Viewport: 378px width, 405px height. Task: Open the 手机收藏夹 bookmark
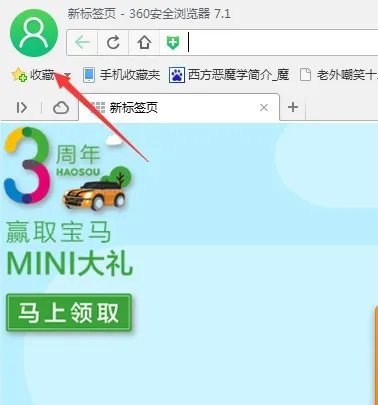pos(121,75)
